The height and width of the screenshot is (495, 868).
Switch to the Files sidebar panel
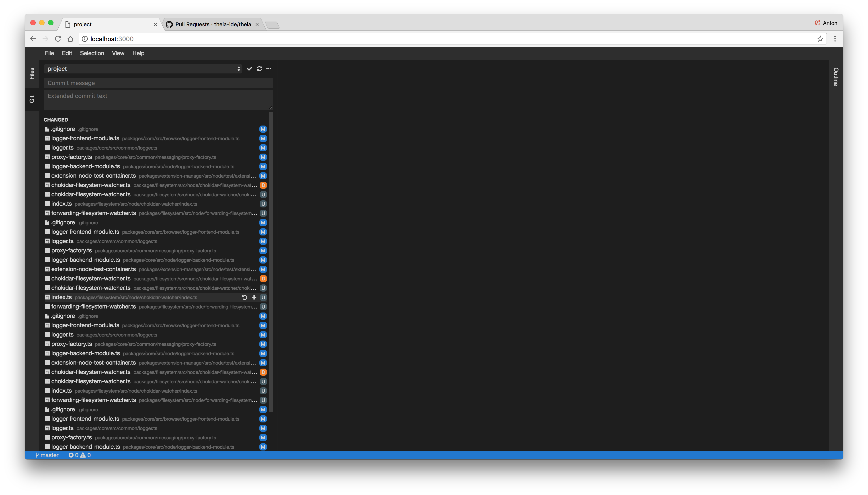[x=32, y=73]
